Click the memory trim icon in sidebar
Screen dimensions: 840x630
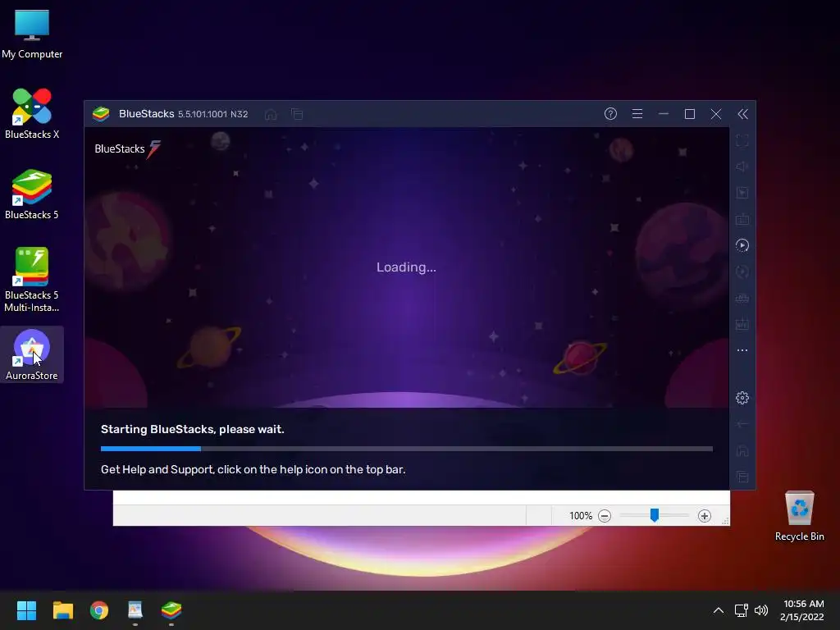742,298
